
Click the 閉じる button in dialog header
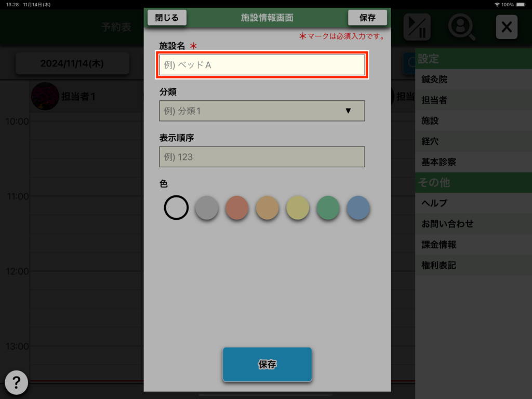tap(167, 18)
